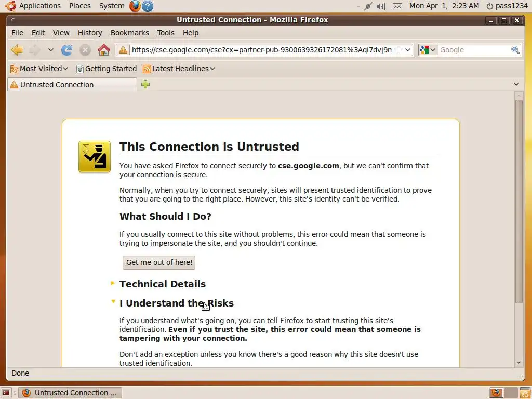This screenshot has width=532, height=399.
Task: Open the pass1234 user session menu
Action: coord(507,6)
